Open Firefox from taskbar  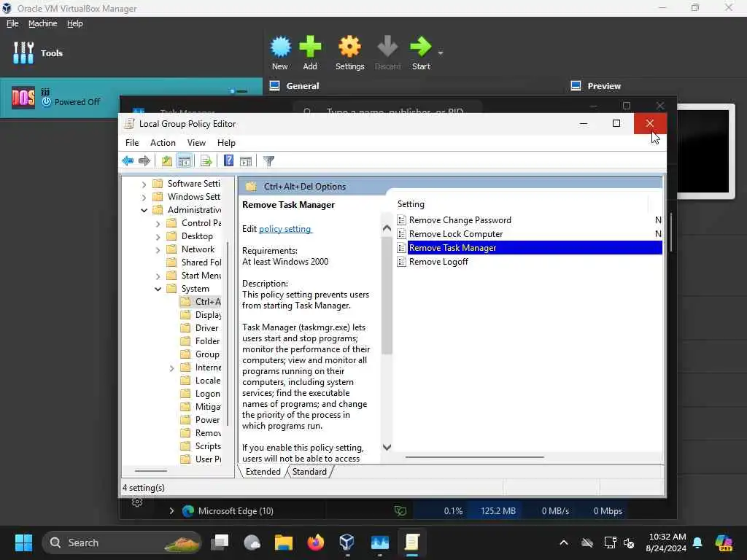pos(315,542)
